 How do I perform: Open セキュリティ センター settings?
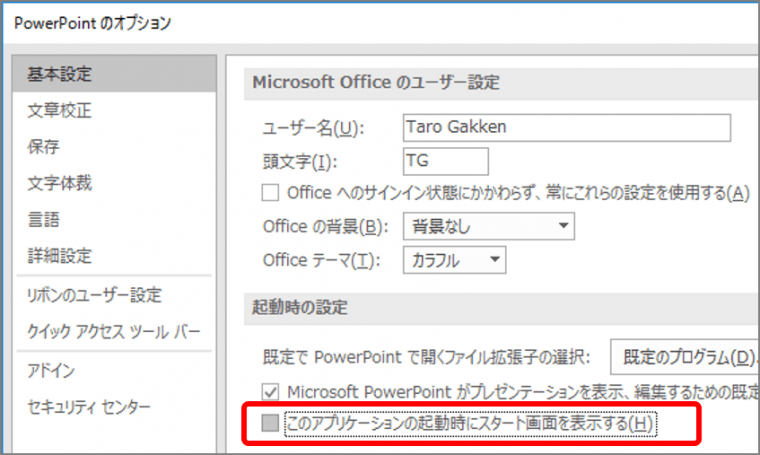pyautogui.click(x=89, y=407)
